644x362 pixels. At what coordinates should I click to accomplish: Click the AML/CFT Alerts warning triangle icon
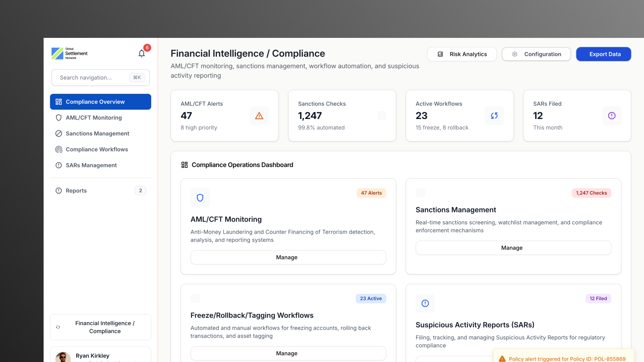point(259,116)
